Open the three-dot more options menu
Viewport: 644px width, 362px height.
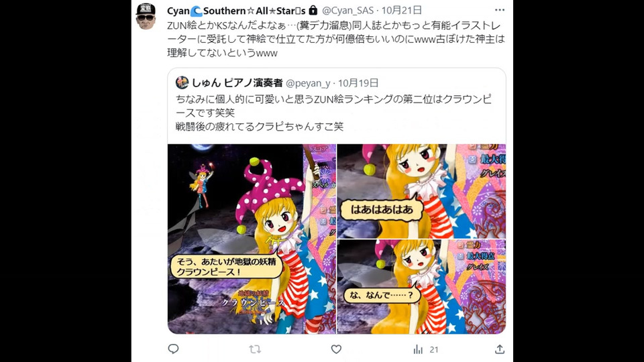(499, 10)
